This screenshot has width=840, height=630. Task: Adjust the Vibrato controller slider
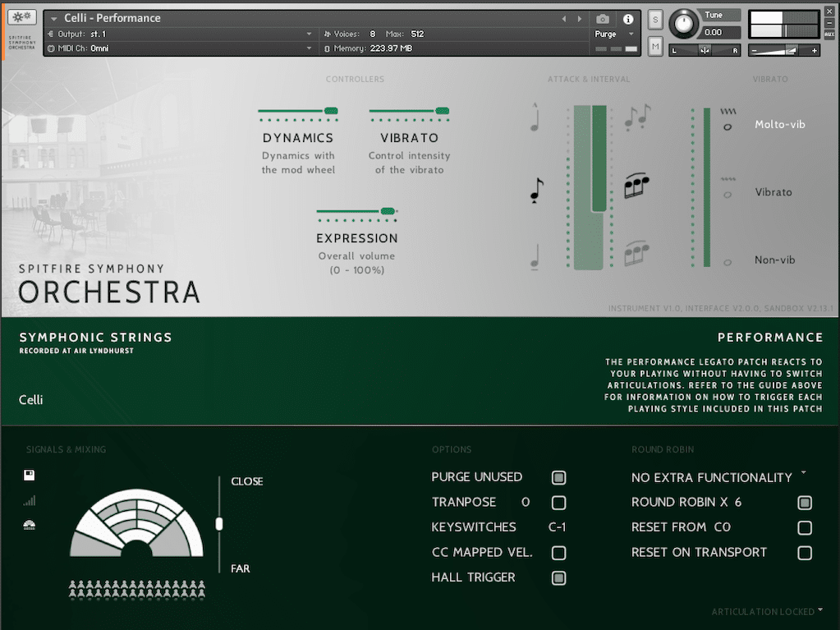click(409, 111)
